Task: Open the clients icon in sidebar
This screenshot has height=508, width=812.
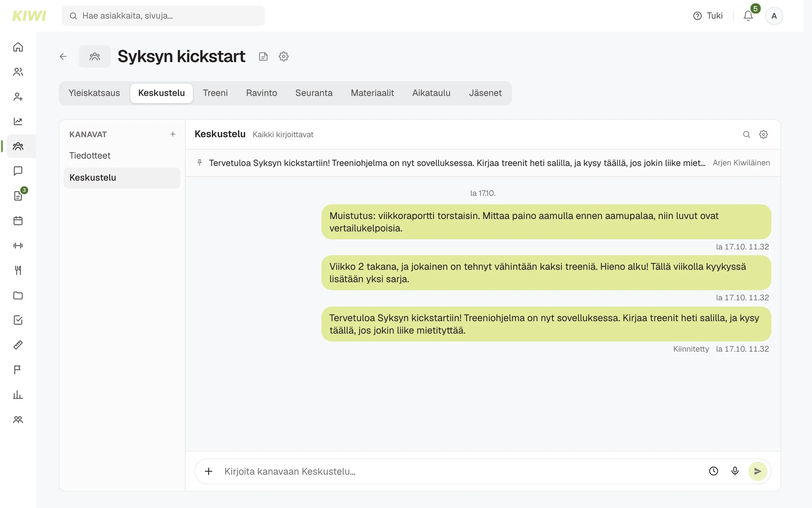Action: (18, 72)
